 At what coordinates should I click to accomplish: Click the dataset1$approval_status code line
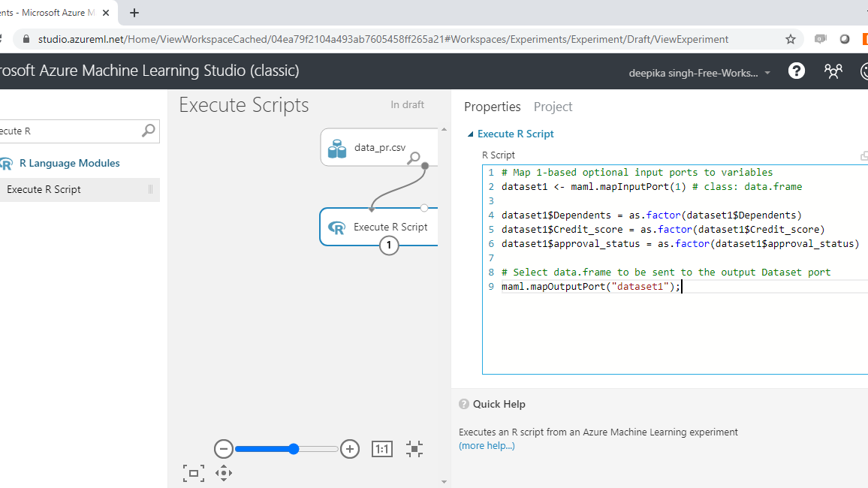click(680, 244)
